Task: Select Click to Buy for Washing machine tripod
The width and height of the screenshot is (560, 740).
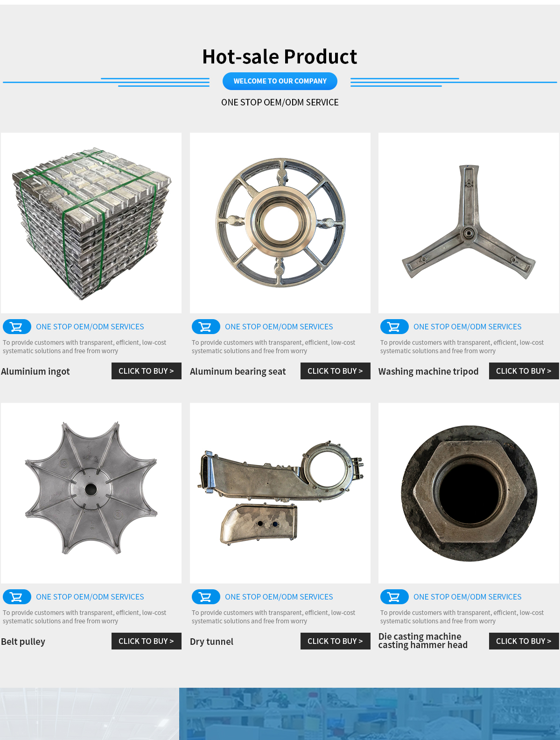Action: coord(524,371)
